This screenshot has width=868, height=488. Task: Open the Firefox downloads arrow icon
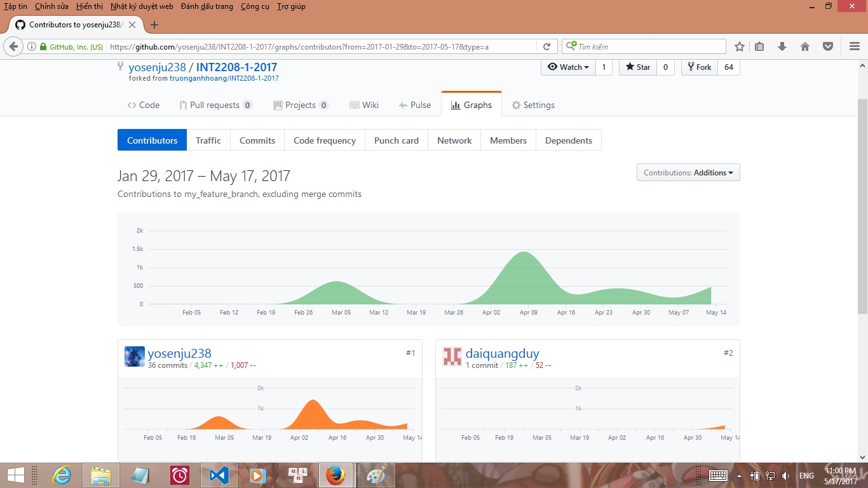click(782, 46)
